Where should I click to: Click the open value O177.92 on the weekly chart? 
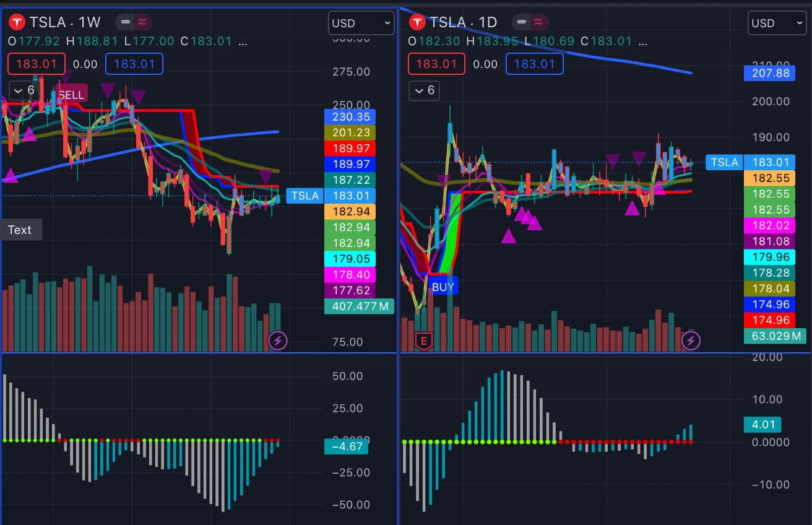pos(34,41)
